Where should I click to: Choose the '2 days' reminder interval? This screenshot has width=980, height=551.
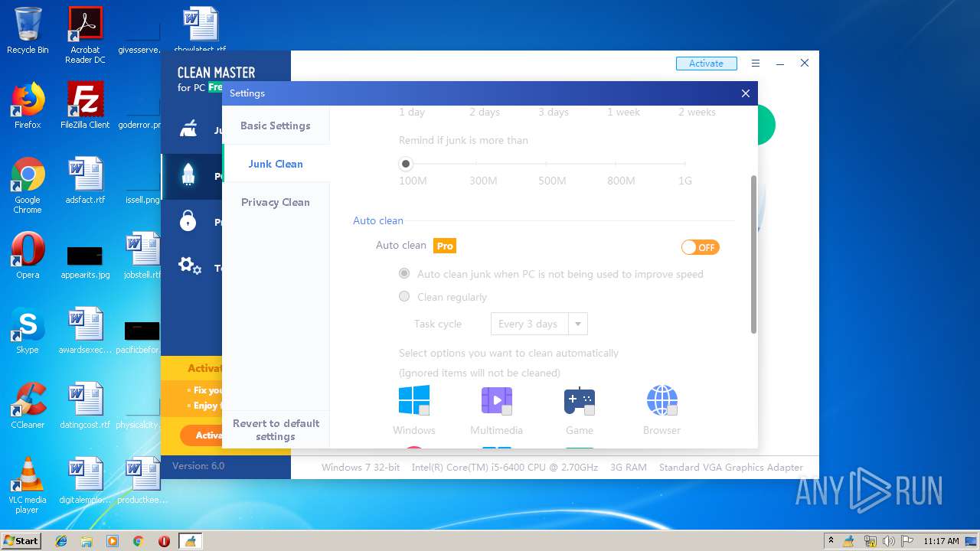[485, 112]
